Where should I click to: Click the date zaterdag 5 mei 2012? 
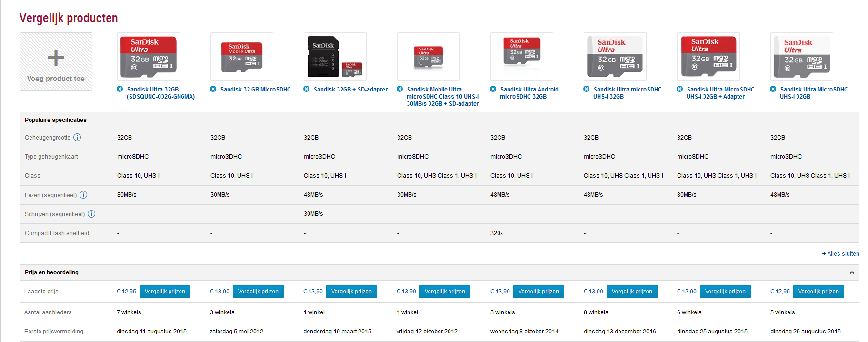(237, 332)
